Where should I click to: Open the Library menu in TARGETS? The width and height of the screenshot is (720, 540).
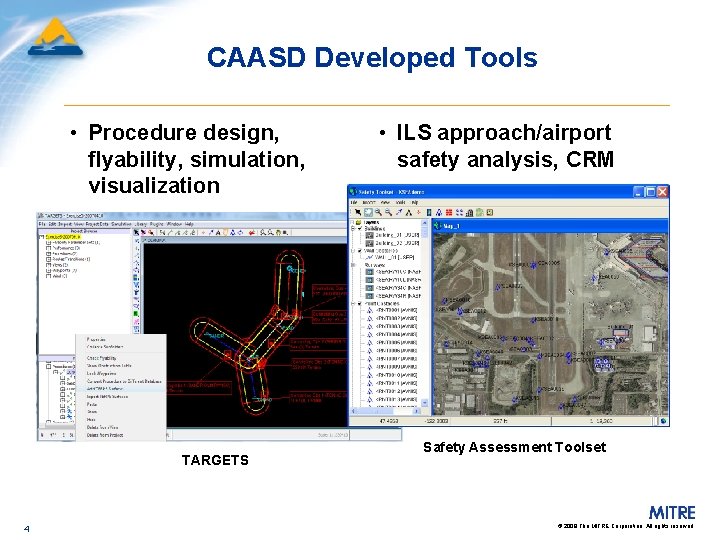(x=141, y=224)
